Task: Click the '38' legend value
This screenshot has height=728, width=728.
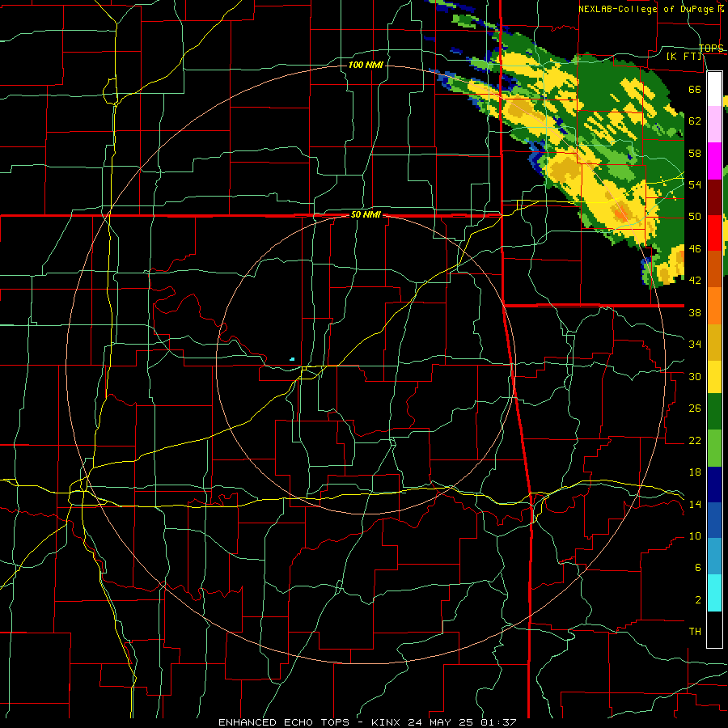Action: (x=695, y=312)
